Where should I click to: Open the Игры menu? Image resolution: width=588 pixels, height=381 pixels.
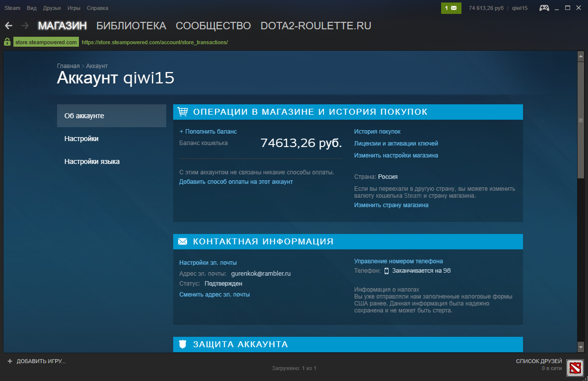coord(73,8)
